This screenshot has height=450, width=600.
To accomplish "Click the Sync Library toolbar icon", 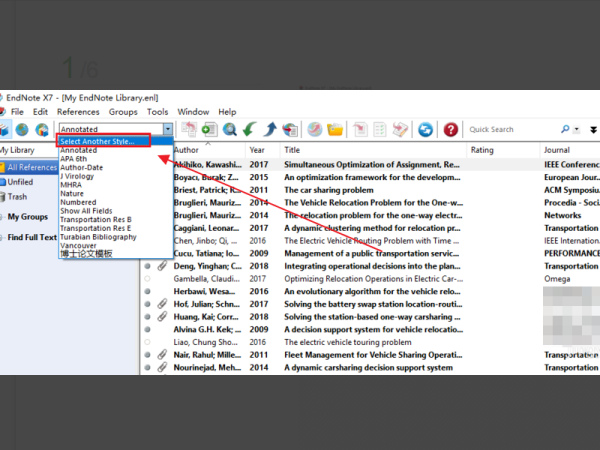I will [425, 129].
